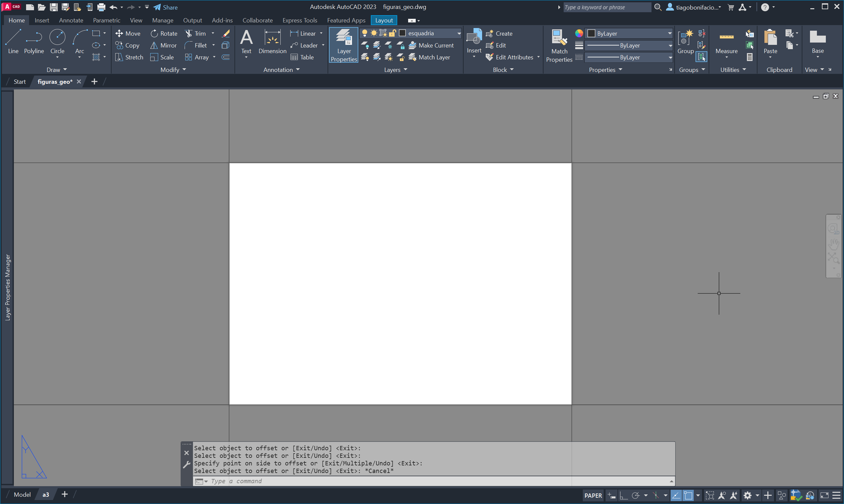Switch to the Annotate ribbon tab
The width and height of the screenshot is (844, 504).
tap(71, 20)
